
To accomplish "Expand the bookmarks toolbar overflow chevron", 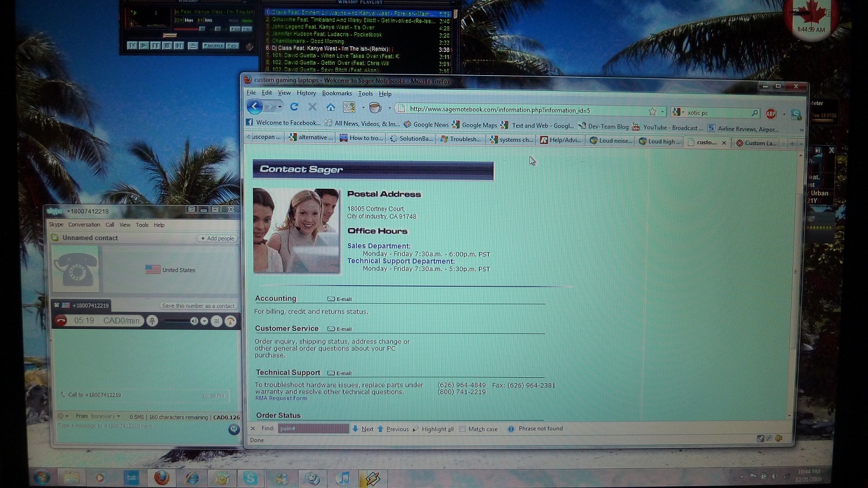I will pos(801,130).
